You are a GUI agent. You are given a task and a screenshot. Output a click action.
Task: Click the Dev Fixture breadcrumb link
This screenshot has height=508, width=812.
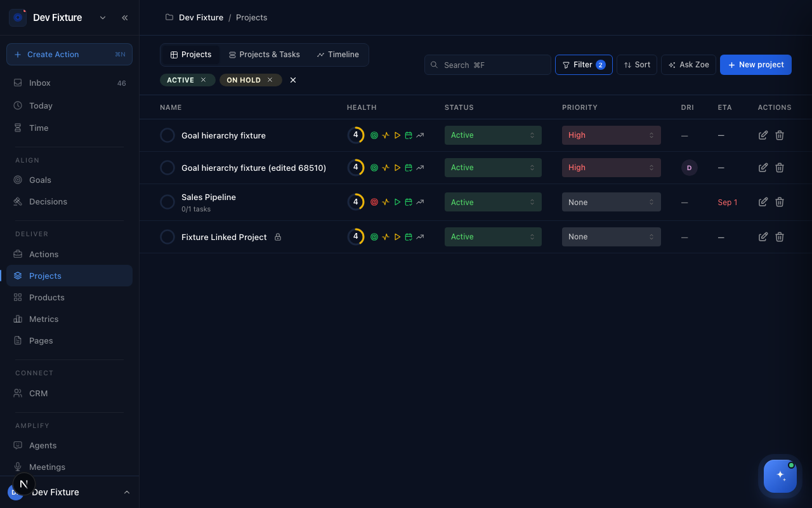(x=201, y=17)
